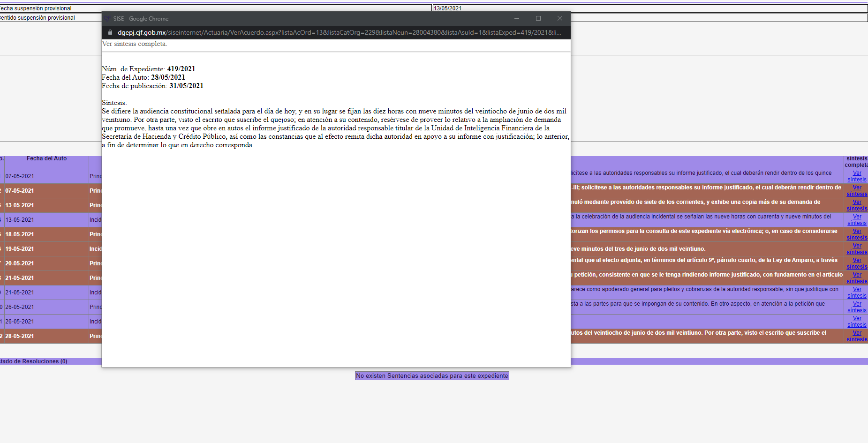Click the 'Fecha del Auto' column header
The width and height of the screenshot is (868, 443).
[x=46, y=158]
